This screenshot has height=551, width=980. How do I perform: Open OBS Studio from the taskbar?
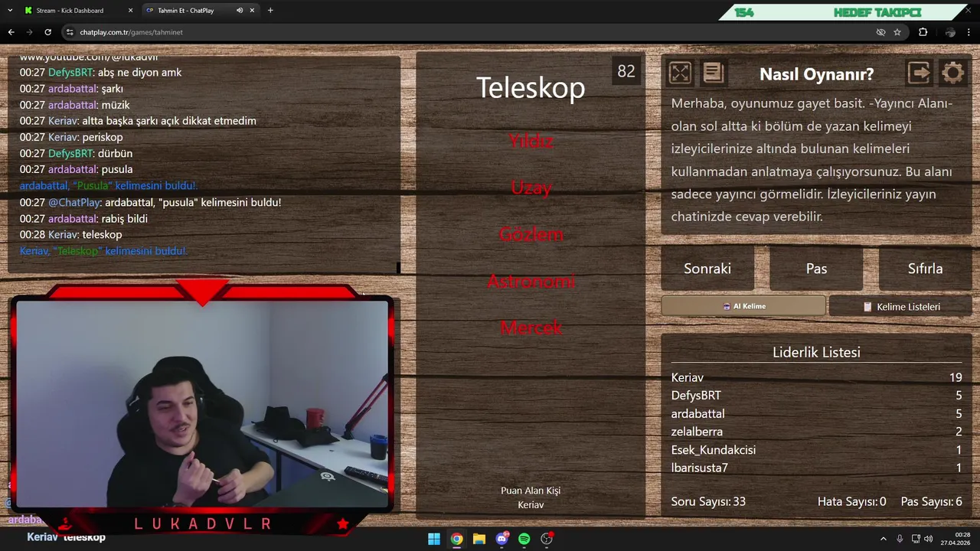[x=547, y=539]
